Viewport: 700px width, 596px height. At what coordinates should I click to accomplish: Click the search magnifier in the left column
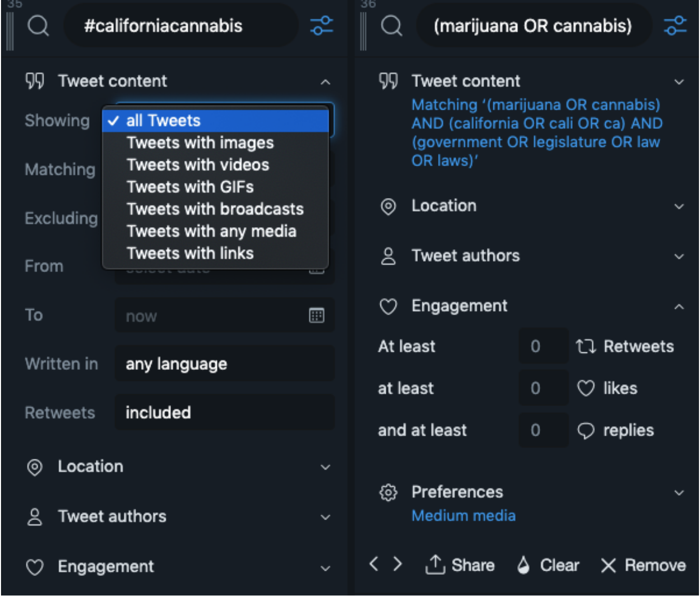38,25
